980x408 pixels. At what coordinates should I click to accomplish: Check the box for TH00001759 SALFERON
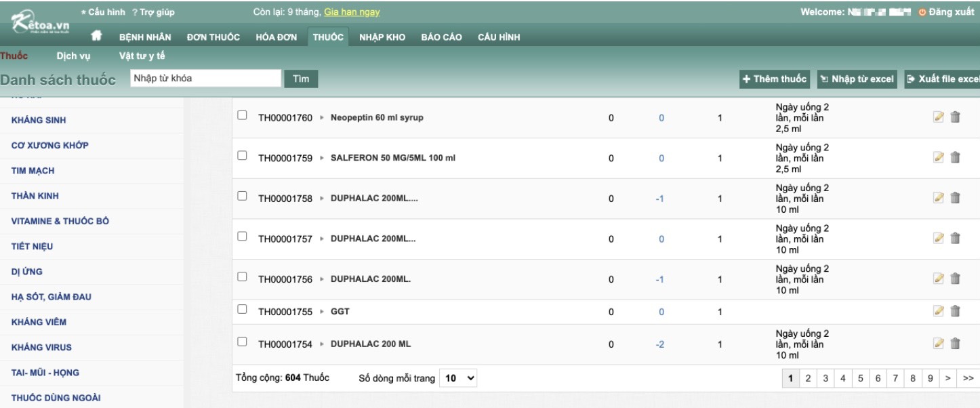(242, 156)
